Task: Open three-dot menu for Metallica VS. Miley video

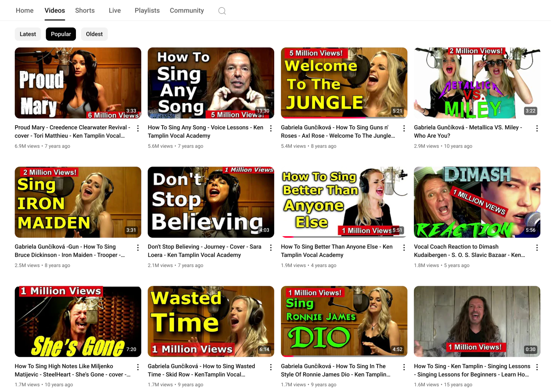Action: [x=537, y=128]
